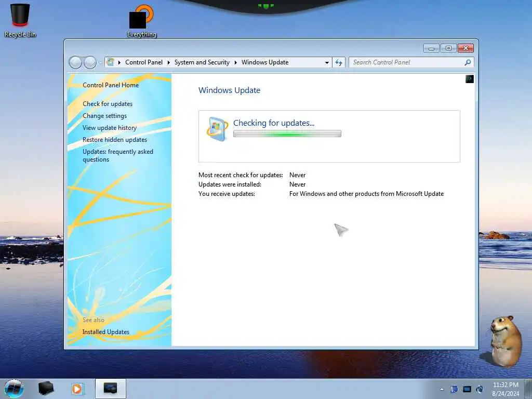Refresh the address bar location
Image resolution: width=532 pixels, height=399 pixels.
339,62
